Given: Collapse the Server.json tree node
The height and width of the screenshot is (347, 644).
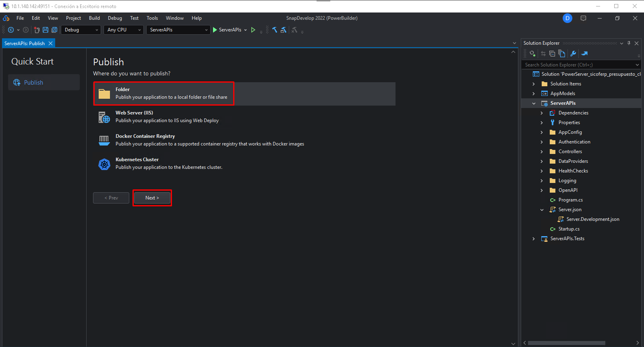Looking at the screenshot, I should tap(542, 210).
